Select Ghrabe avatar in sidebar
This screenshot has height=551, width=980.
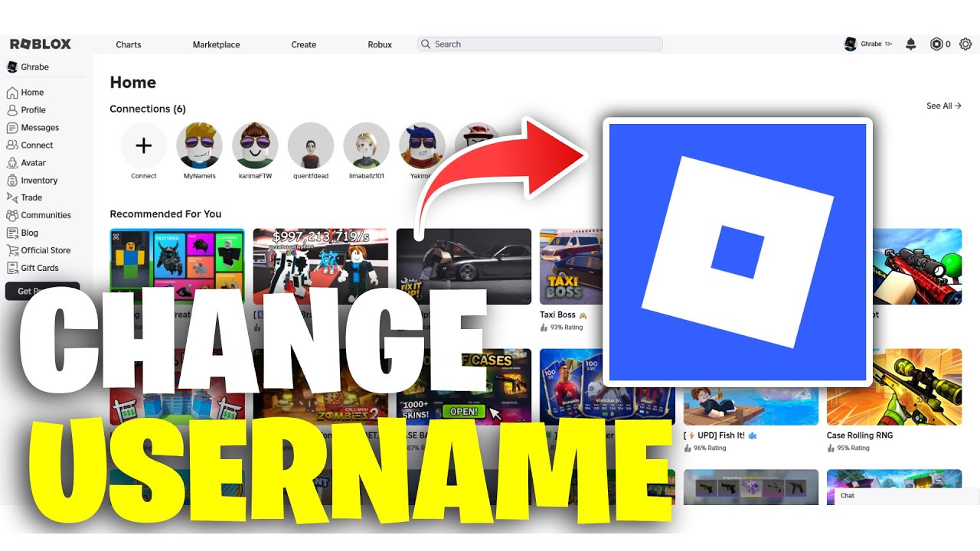pos(12,67)
